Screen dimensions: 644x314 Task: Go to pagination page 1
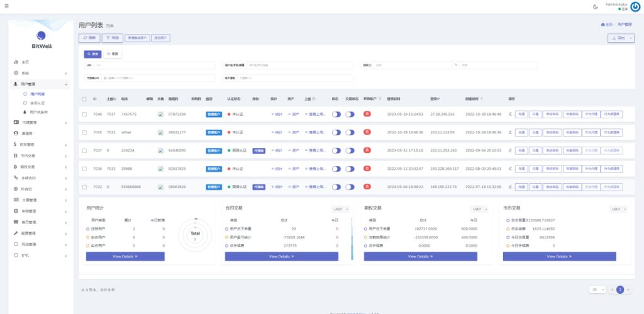point(620,289)
